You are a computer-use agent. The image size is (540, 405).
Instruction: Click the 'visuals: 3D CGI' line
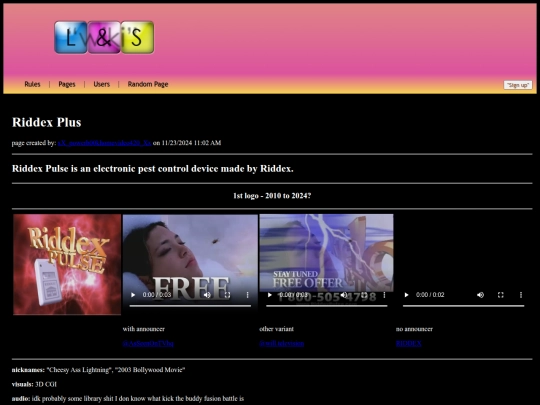pyautogui.click(x=34, y=384)
